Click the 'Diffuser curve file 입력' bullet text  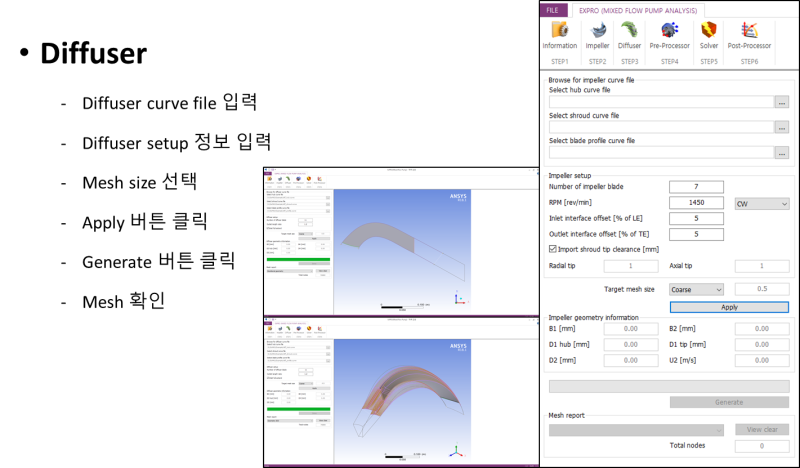169,103
